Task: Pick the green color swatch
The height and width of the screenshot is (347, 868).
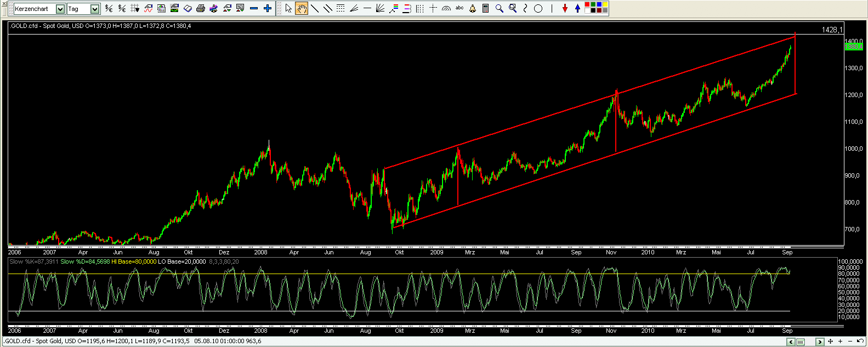Action: coord(594,5)
